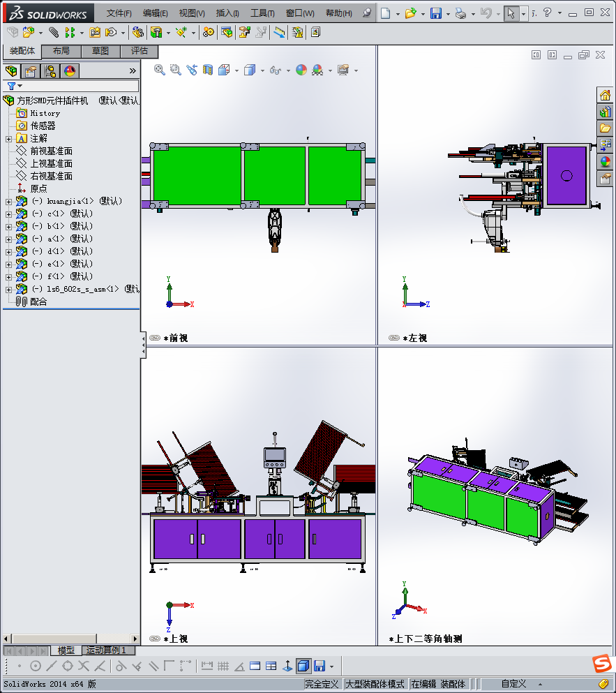This screenshot has width=616, height=693.
Task: Open the SolidWorks Resources home icon
Action: [605, 96]
